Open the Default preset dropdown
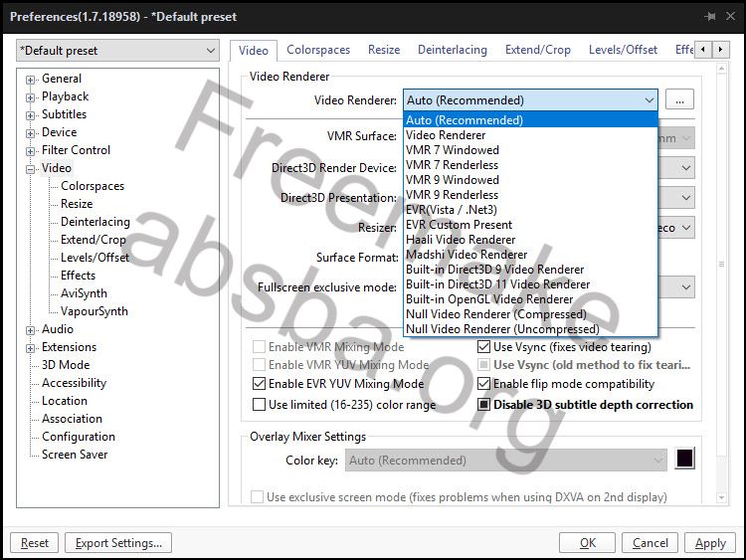 tap(118, 51)
